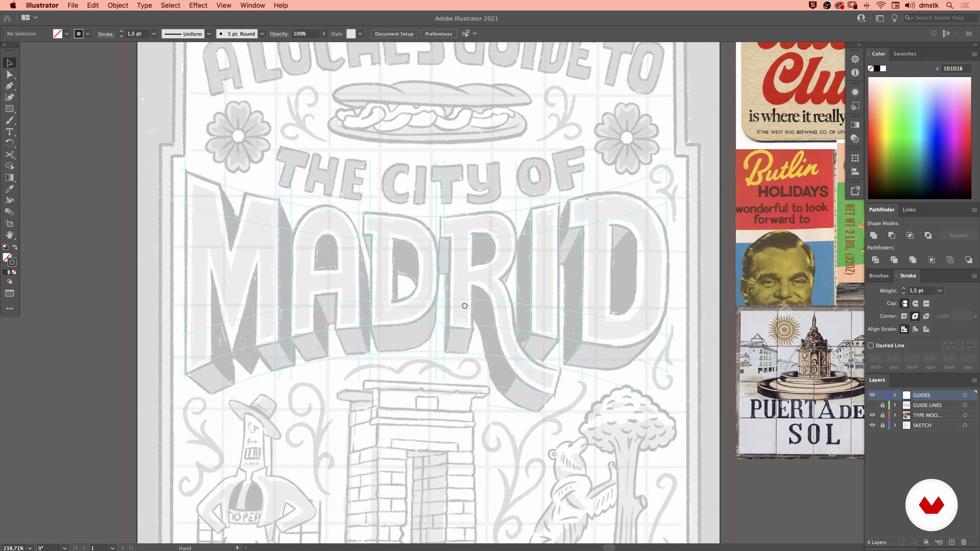Select the Shape Builder tool
Image resolution: width=980 pixels, height=551 pixels.
pyautogui.click(x=9, y=166)
